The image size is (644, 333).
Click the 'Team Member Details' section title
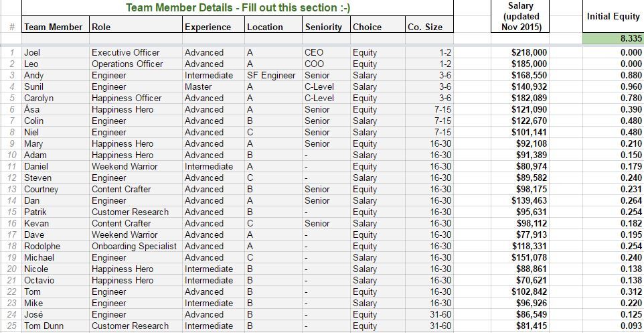(238, 8)
